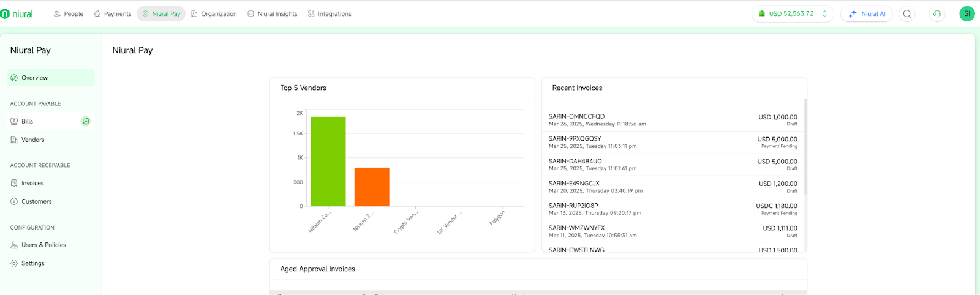This screenshot has height=295, width=980.
Task: Click the Overview sidebar icon
Action: (x=14, y=78)
